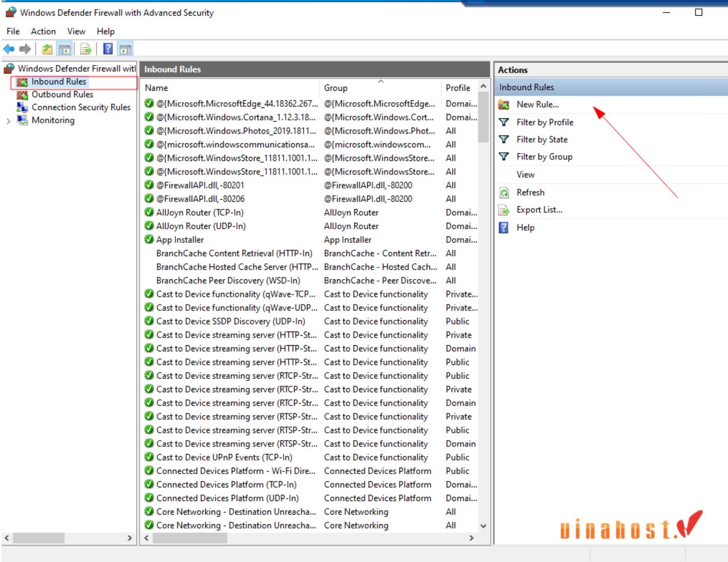Click green check of @FirewallAPI.dll,-80201
Viewport: 728px width, 562px height.
[x=149, y=185]
